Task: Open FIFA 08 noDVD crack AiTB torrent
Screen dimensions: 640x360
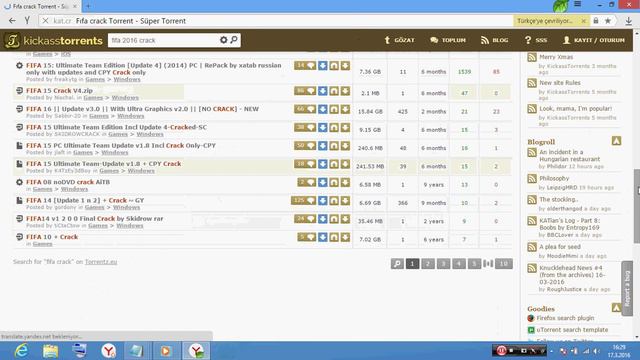Action: 68,182
